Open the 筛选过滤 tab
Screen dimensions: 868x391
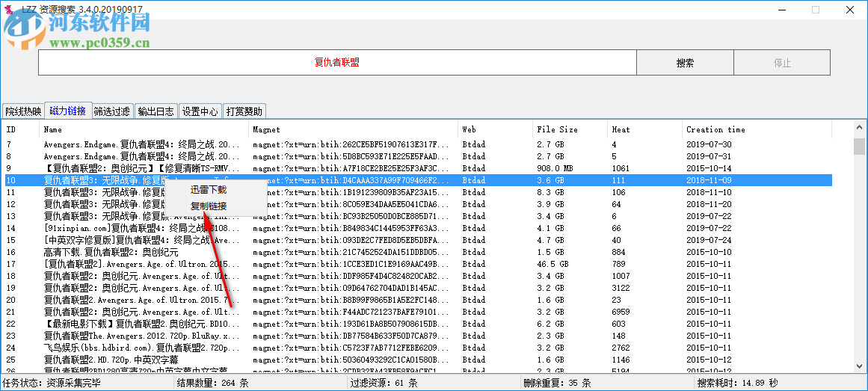pyautogui.click(x=112, y=111)
